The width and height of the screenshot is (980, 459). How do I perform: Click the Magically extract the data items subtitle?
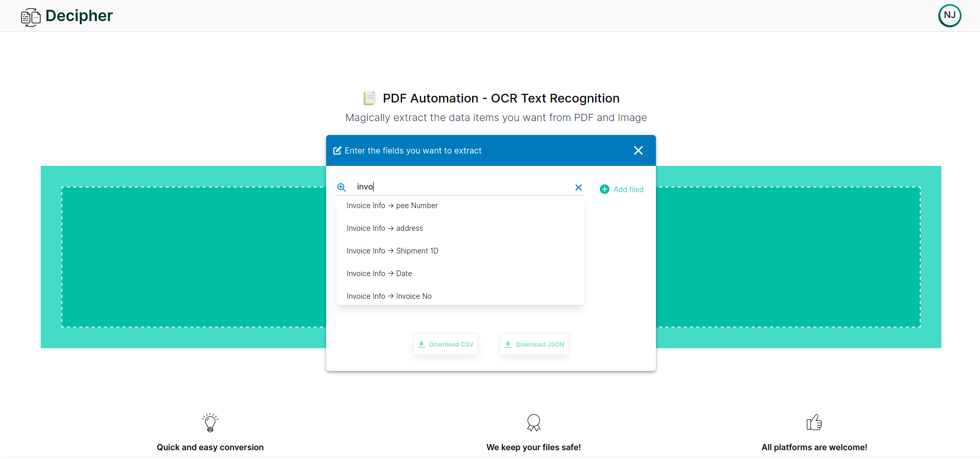click(496, 118)
